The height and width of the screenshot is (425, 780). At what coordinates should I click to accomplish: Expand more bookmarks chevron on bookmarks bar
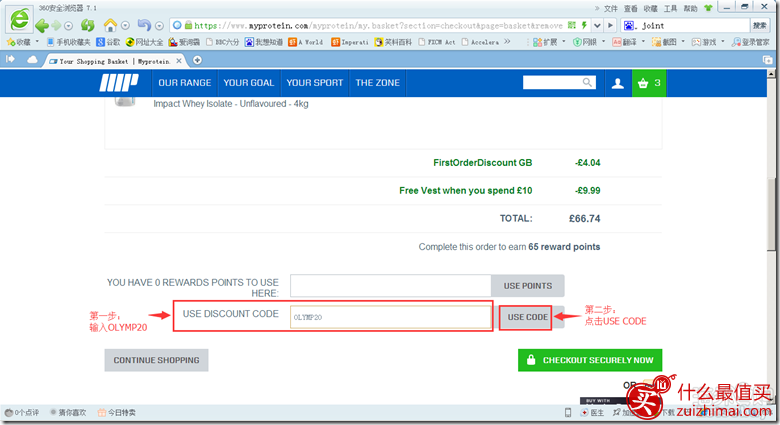(x=507, y=42)
